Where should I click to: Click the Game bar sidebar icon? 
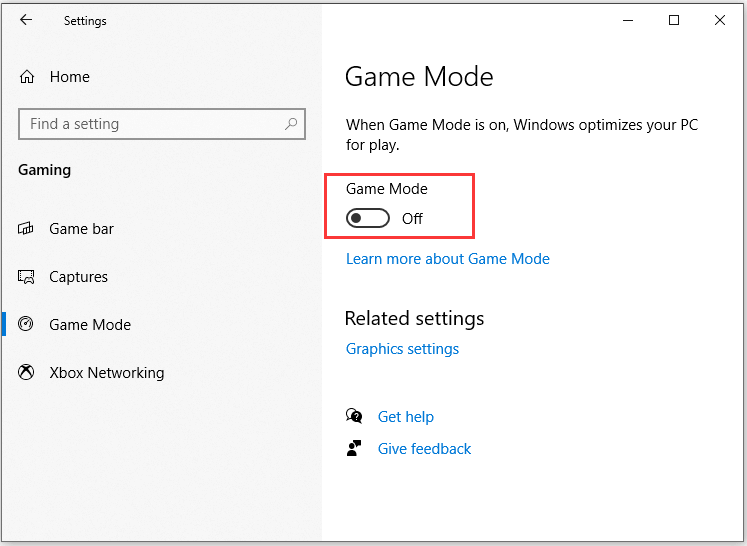26,229
